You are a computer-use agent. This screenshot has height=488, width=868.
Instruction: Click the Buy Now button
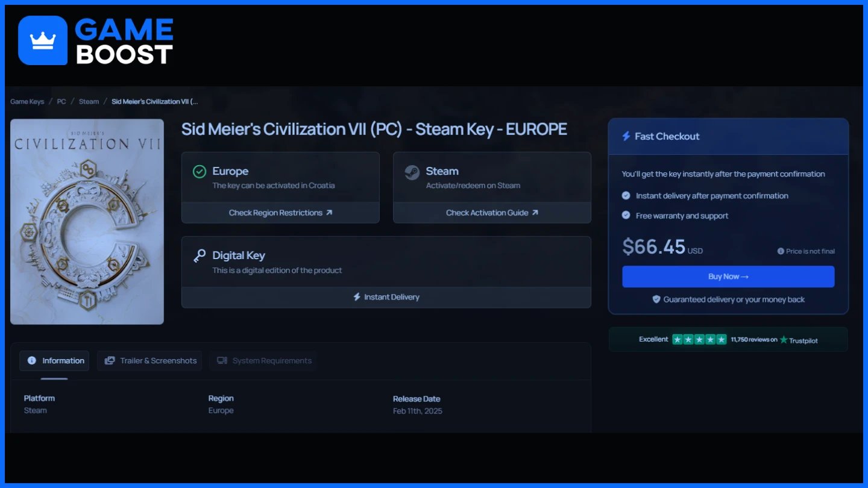(728, 277)
